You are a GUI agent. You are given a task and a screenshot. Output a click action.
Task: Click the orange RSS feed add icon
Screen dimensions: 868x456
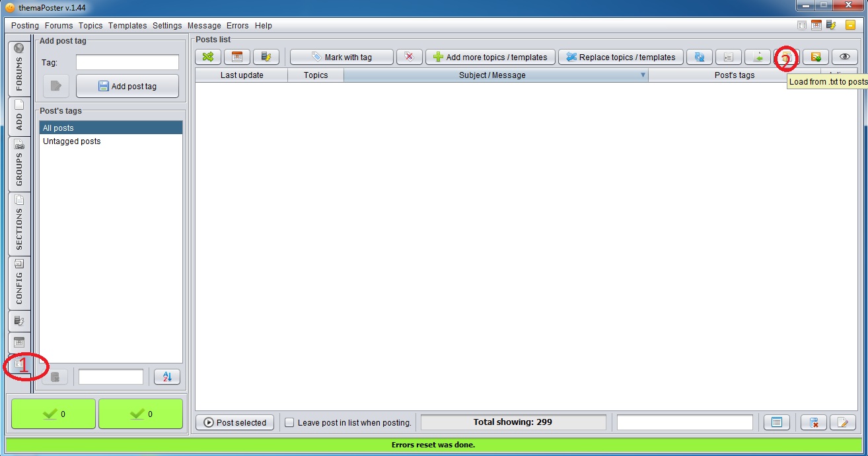pos(816,57)
